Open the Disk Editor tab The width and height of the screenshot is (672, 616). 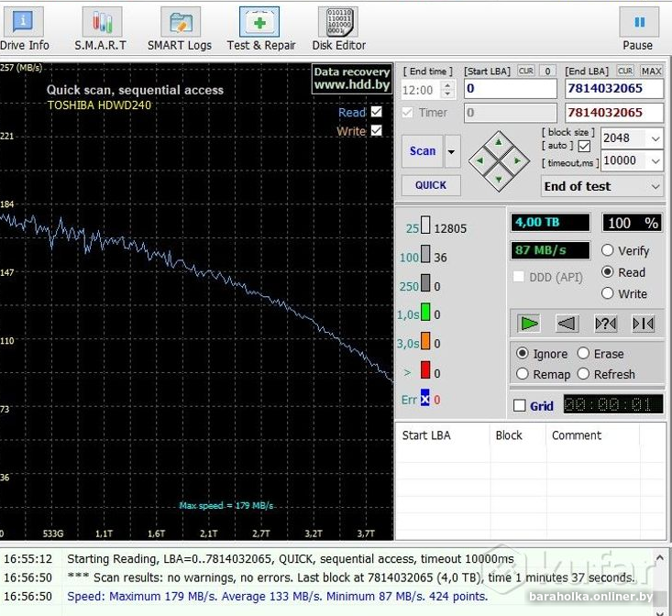coord(338,27)
